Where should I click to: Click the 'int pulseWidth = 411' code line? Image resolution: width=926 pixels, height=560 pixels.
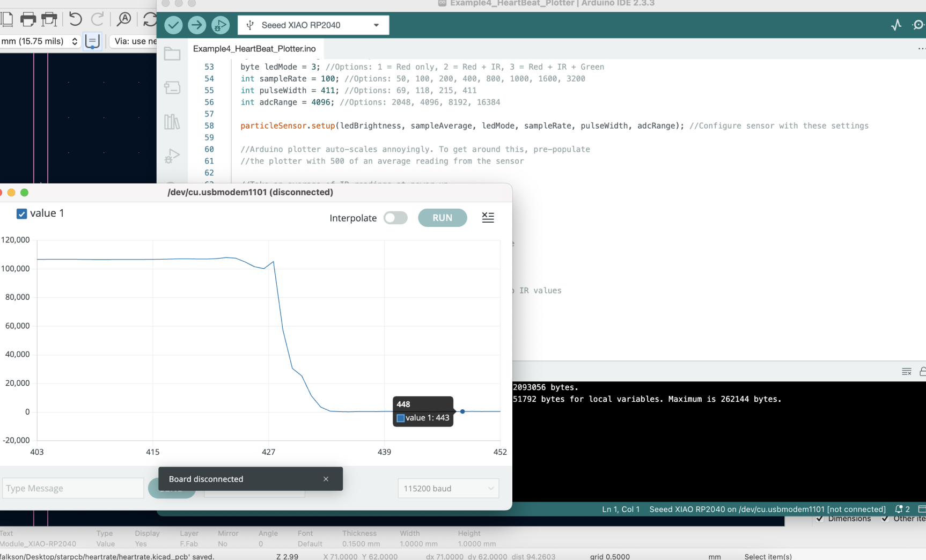pyautogui.click(x=358, y=90)
